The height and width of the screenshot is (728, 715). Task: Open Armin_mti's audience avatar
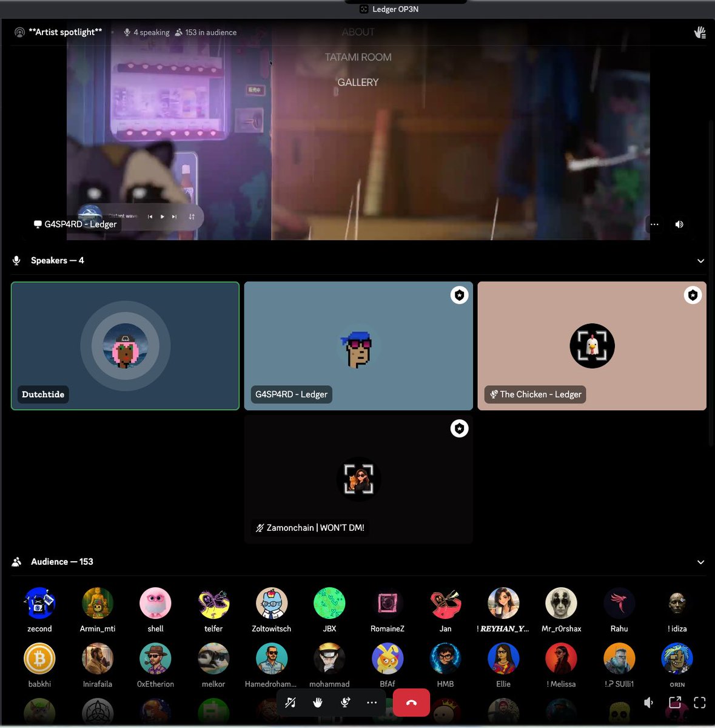(x=98, y=603)
